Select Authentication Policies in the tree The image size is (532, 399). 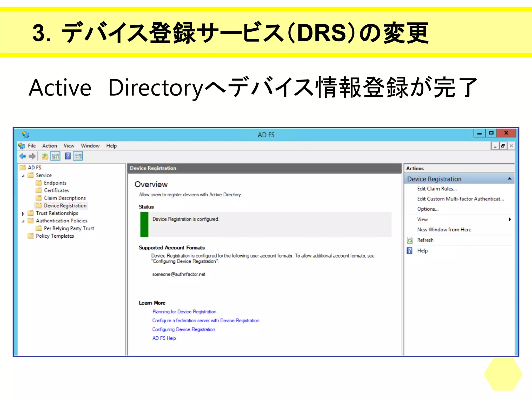[62, 221]
